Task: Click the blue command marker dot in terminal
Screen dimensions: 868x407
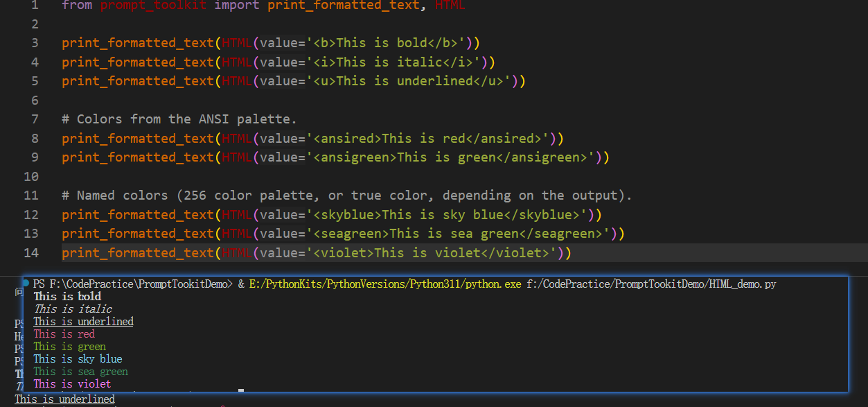Action: (x=26, y=283)
